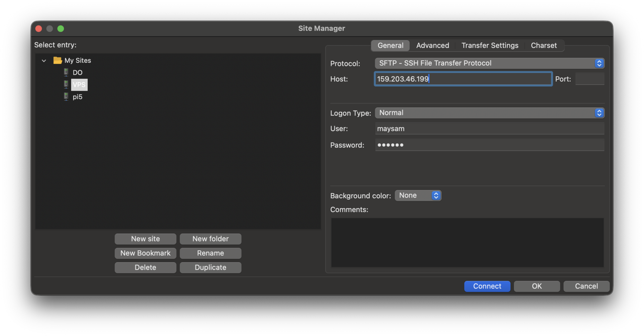Close the Site Manager window
This screenshot has height=336, width=644.
(x=39, y=29)
